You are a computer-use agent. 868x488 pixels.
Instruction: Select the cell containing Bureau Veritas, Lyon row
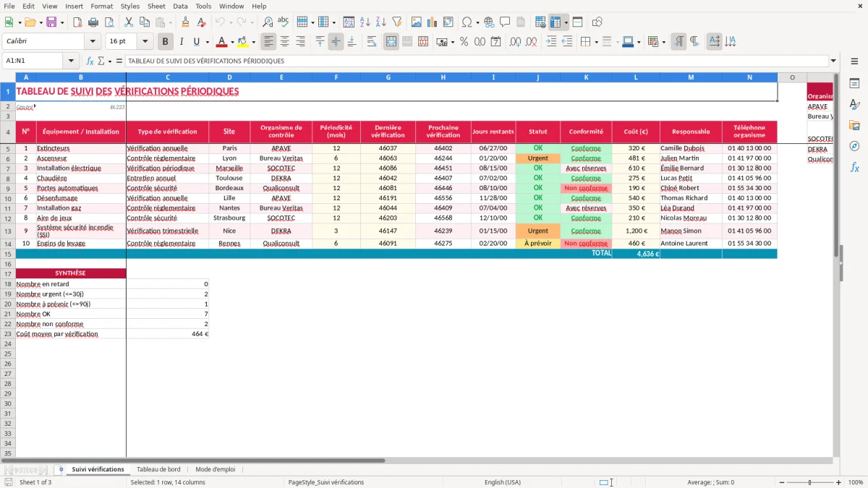[x=281, y=158]
